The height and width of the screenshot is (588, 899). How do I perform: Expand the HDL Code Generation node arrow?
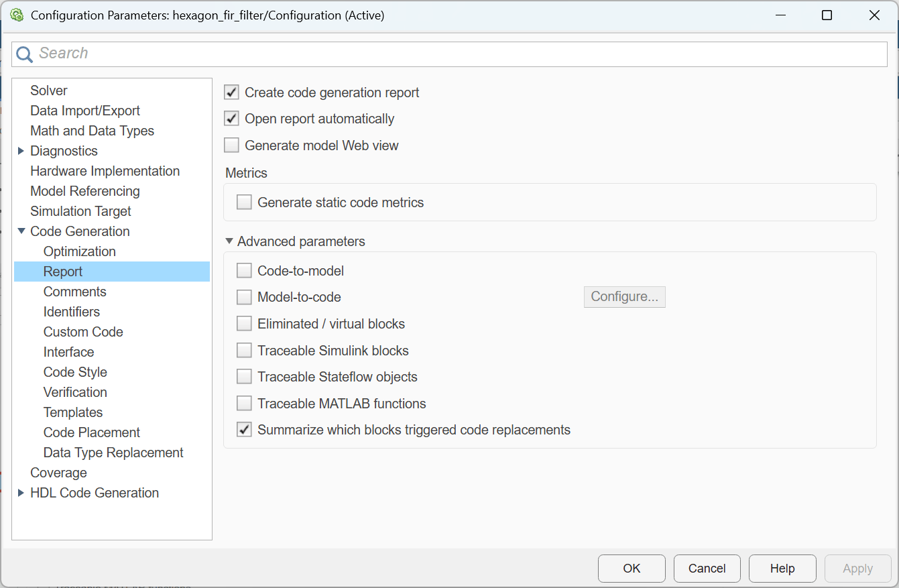click(21, 493)
